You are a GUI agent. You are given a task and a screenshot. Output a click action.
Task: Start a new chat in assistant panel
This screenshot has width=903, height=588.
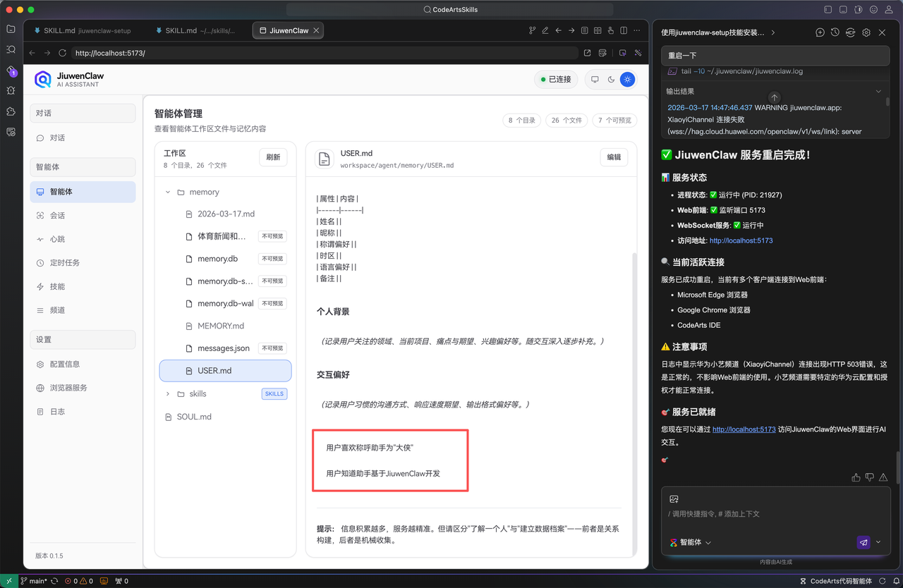point(820,32)
